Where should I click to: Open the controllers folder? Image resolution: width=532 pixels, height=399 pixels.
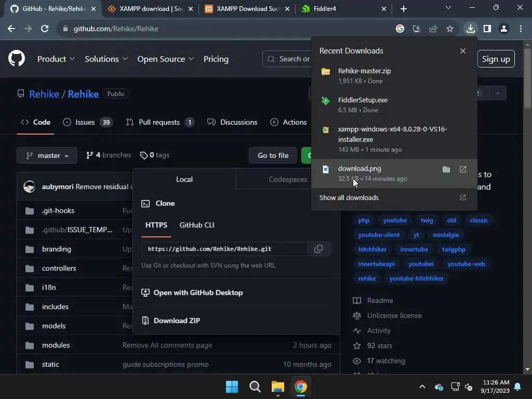coord(59,268)
